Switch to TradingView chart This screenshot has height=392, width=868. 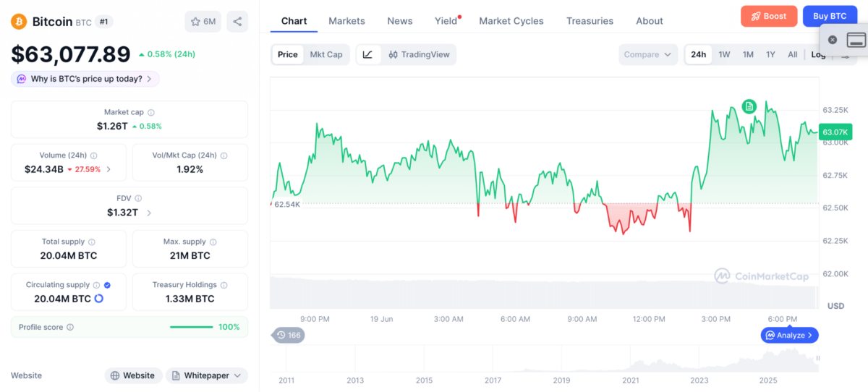pyautogui.click(x=419, y=54)
